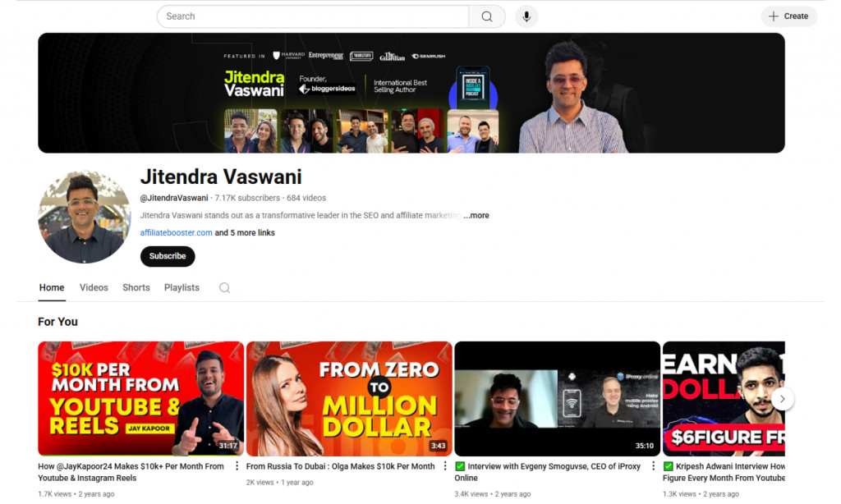This screenshot has width=841, height=504.
Task: Open $10K Per Month YouTube & Reels thumbnail
Action: 141,399
